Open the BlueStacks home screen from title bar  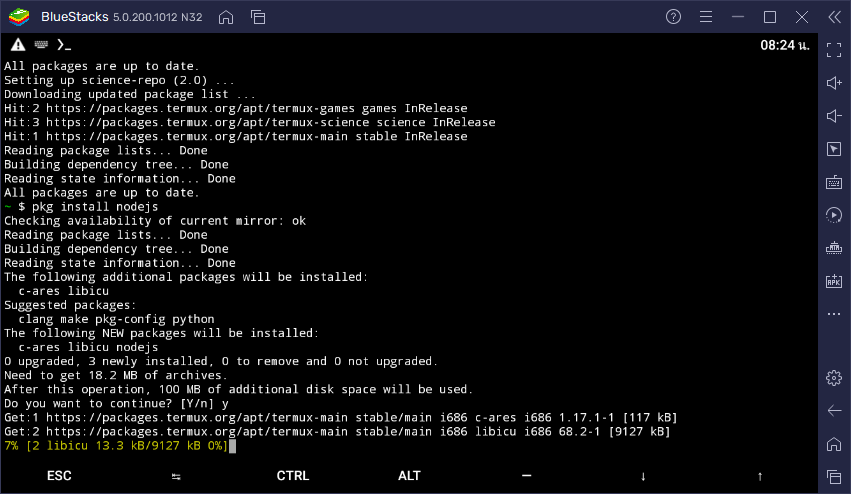[226, 17]
